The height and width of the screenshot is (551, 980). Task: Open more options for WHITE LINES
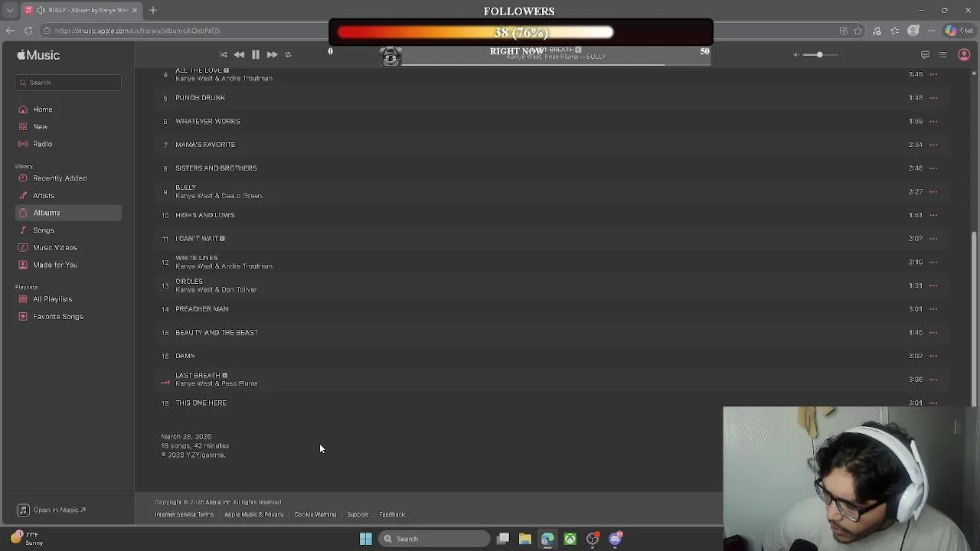click(x=933, y=262)
